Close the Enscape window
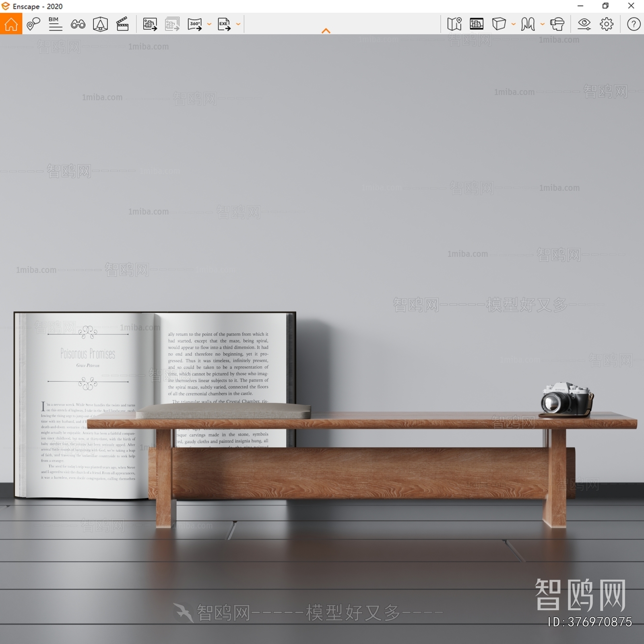Screen dimensions: 644x644 [631, 6]
